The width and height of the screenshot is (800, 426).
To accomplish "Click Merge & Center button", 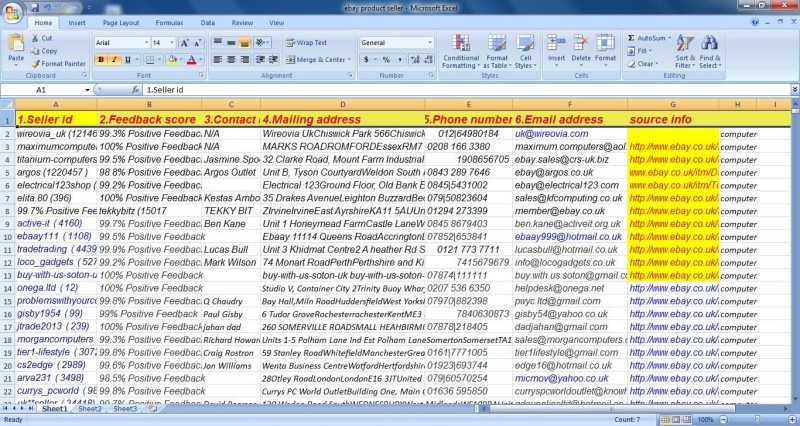I will (315, 60).
